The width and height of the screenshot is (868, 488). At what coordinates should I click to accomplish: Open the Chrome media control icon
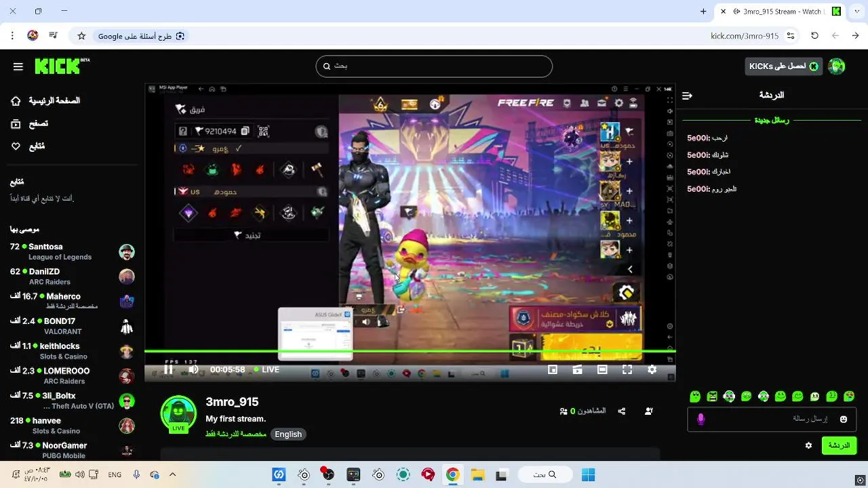point(54,36)
